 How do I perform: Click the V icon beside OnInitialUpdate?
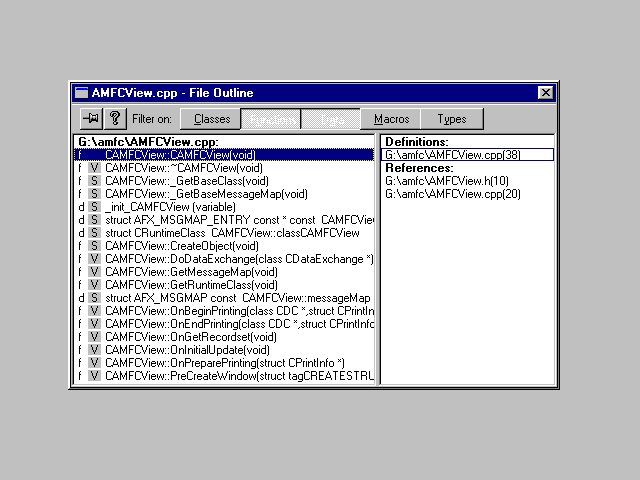94,350
